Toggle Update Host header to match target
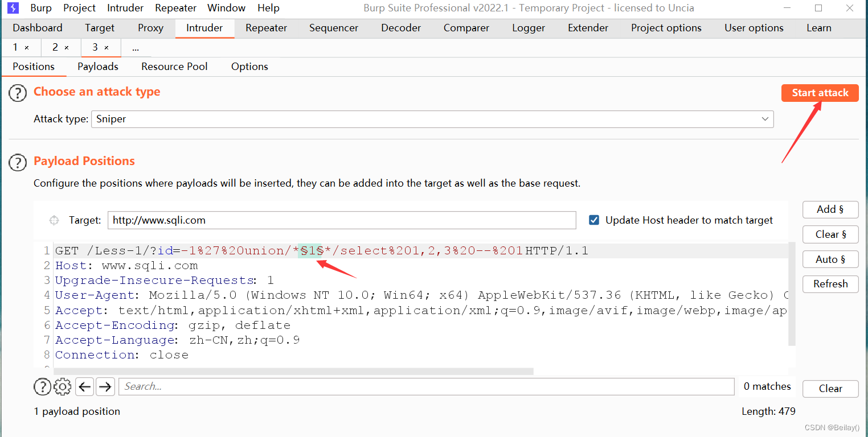 click(x=594, y=220)
